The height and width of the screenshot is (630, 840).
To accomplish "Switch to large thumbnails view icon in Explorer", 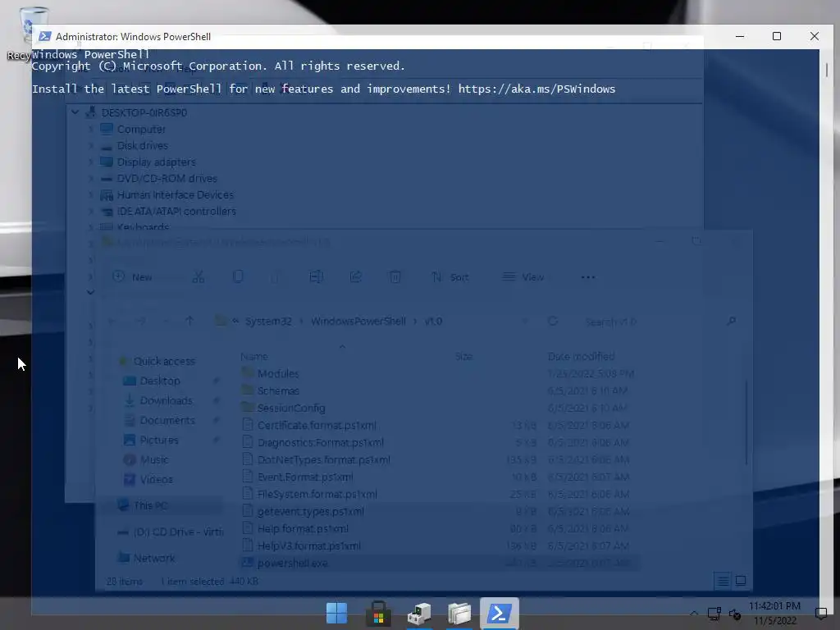I will [741, 581].
